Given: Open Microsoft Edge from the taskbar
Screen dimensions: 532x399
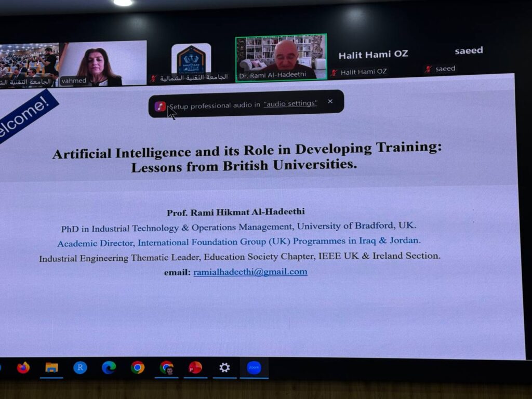Looking at the screenshot, I should click(x=109, y=367).
